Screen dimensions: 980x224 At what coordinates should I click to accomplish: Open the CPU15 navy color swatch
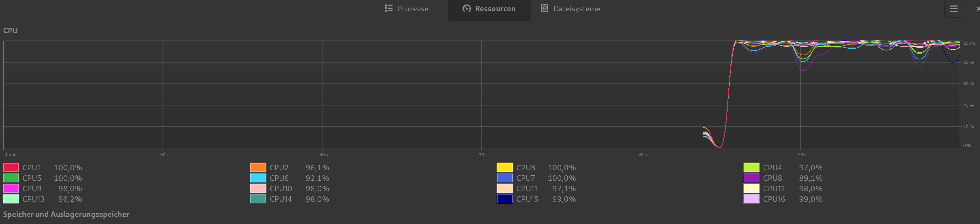tap(505, 199)
